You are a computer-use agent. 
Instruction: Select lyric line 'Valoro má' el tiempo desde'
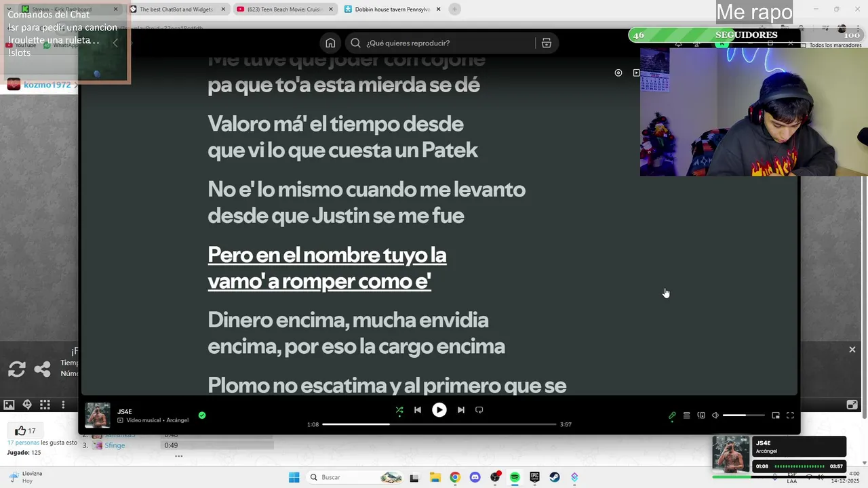(x=336, y=124)
